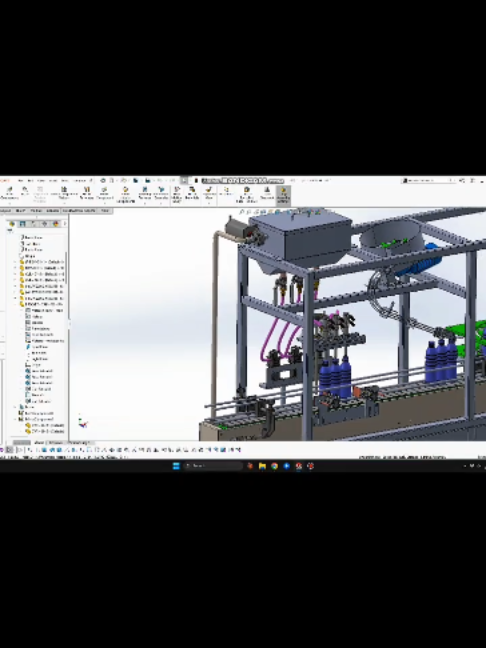
Task: Click the Open file icon
Action: (123, 181)
